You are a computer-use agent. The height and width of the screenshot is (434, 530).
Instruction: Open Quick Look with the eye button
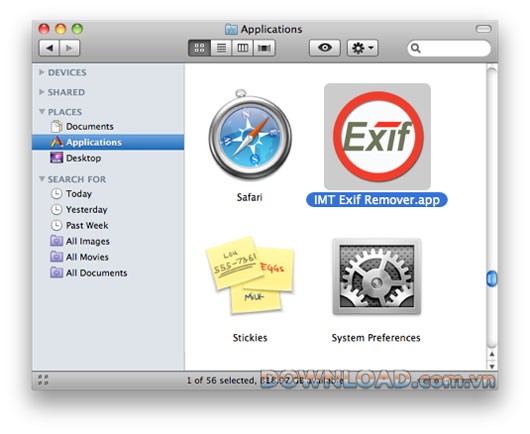(x=325, y=48)
